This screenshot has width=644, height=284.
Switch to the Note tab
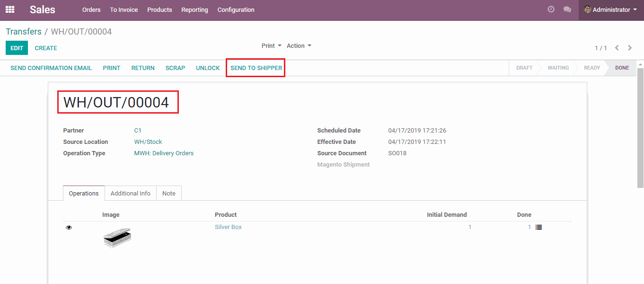[168, 193]
